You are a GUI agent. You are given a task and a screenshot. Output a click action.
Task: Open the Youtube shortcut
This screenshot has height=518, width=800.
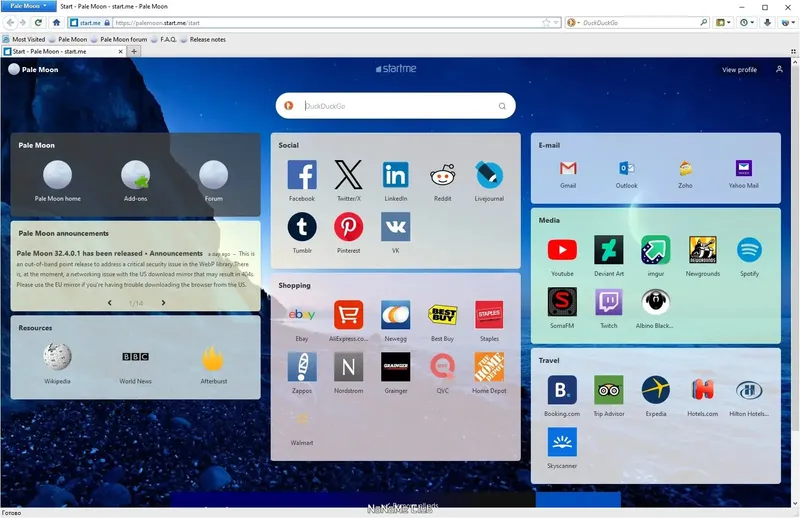(562, 250)
